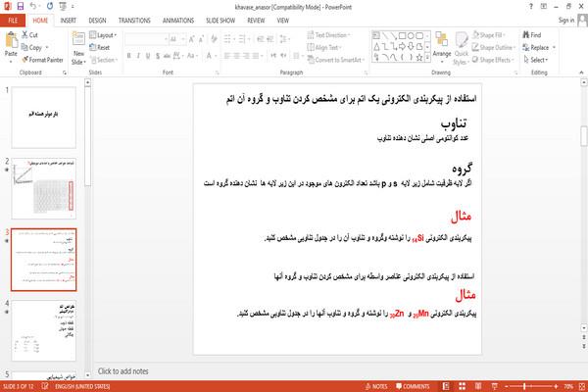
Task: Toggle Underline formatting
Action: tap(148, 56)
